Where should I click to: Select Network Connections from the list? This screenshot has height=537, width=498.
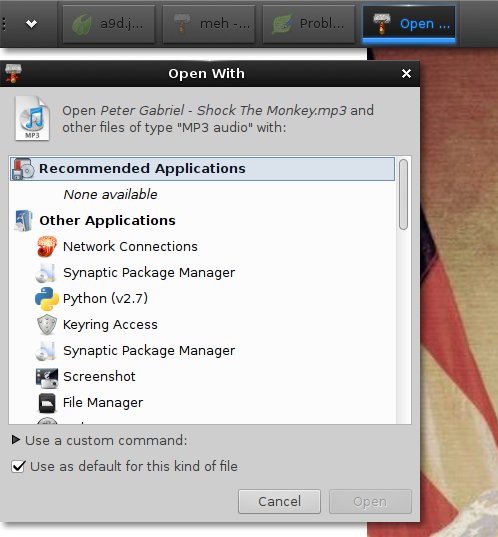pyautogui.click(x=202, y=246)
